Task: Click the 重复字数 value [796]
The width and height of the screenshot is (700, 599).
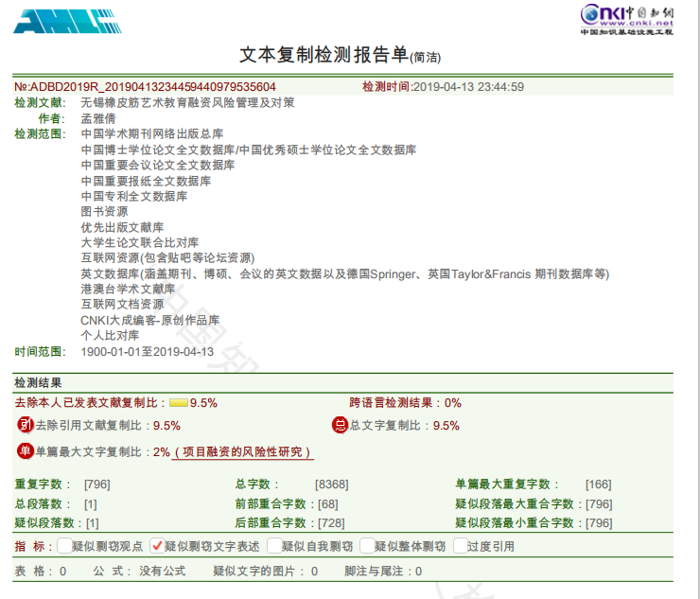Action: click(96, 484)
